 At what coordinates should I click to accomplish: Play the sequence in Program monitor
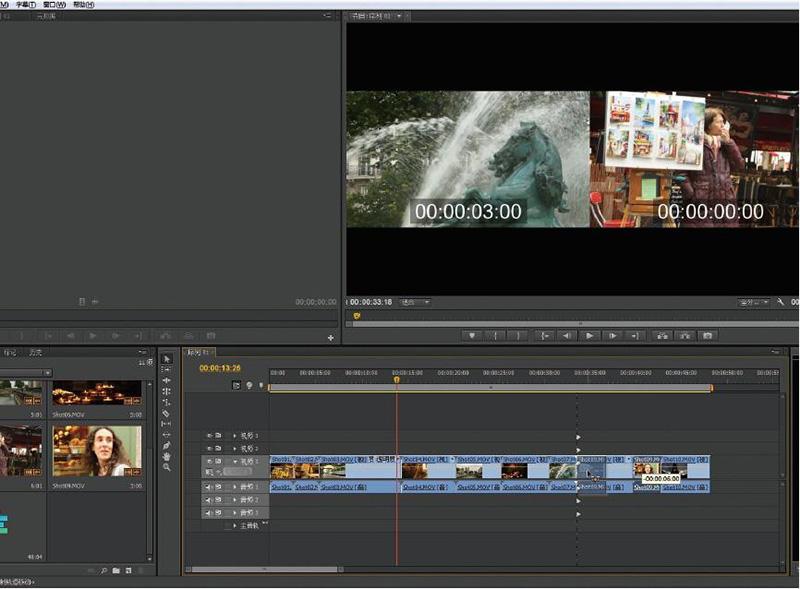(590, 336)
